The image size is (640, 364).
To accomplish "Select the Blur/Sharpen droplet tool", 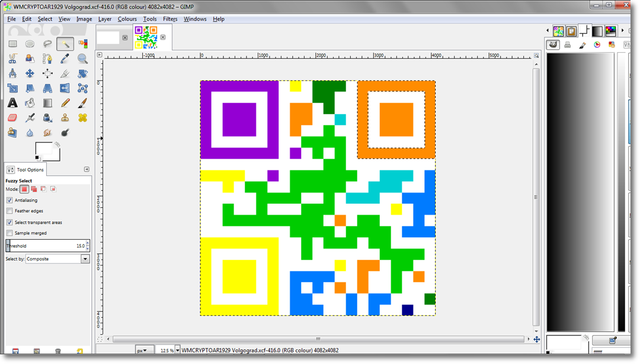I will point(30,133).
